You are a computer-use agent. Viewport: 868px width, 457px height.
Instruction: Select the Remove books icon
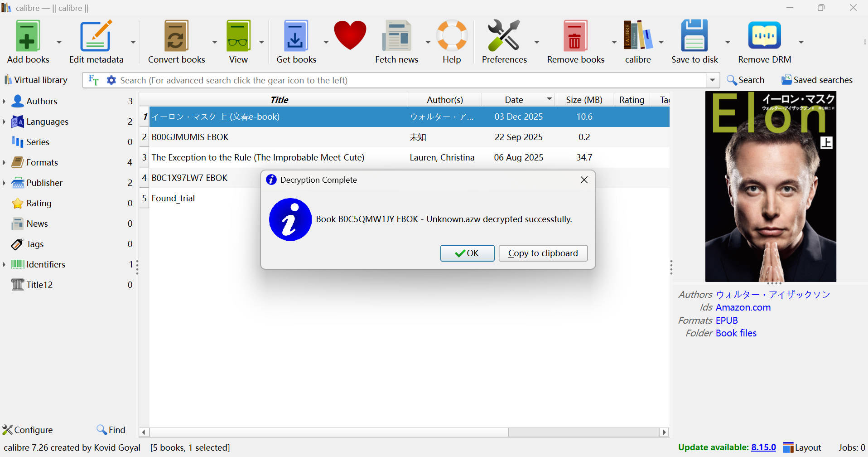click(575, 35)
